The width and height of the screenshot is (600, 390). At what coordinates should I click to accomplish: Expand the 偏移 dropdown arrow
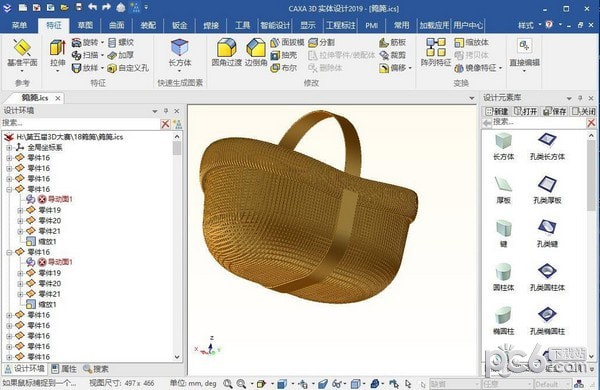(x=410, y=68)
